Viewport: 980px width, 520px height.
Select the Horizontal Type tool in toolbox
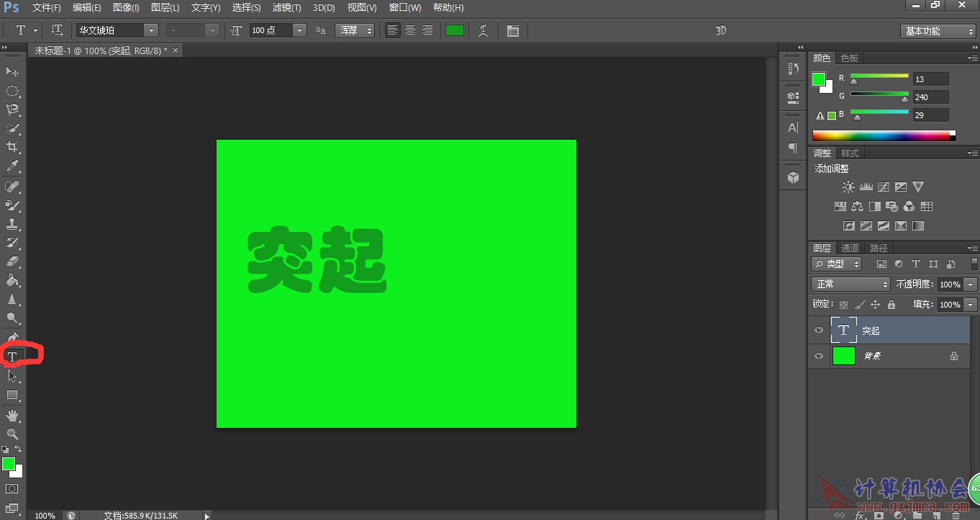(x=12, y=357)
